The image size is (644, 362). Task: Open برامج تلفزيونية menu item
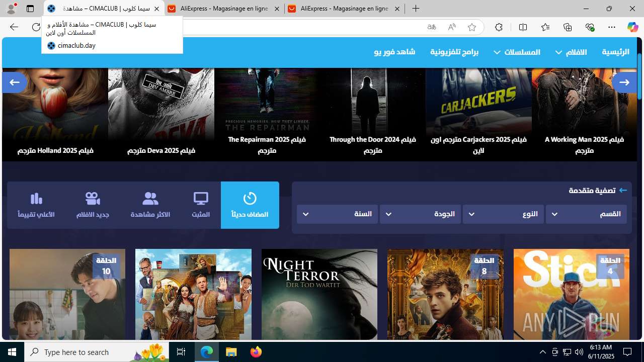454,52
